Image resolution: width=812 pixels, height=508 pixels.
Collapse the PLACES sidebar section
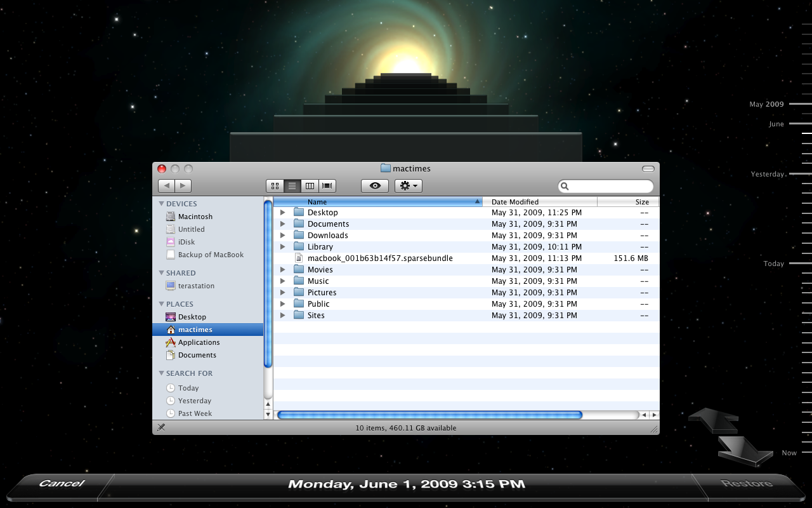[161, 304]
